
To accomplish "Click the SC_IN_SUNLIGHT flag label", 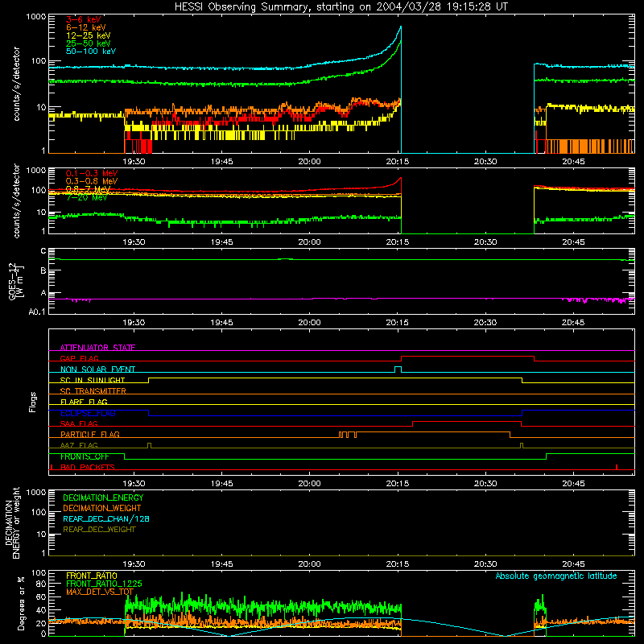I will tap(93, 380).
